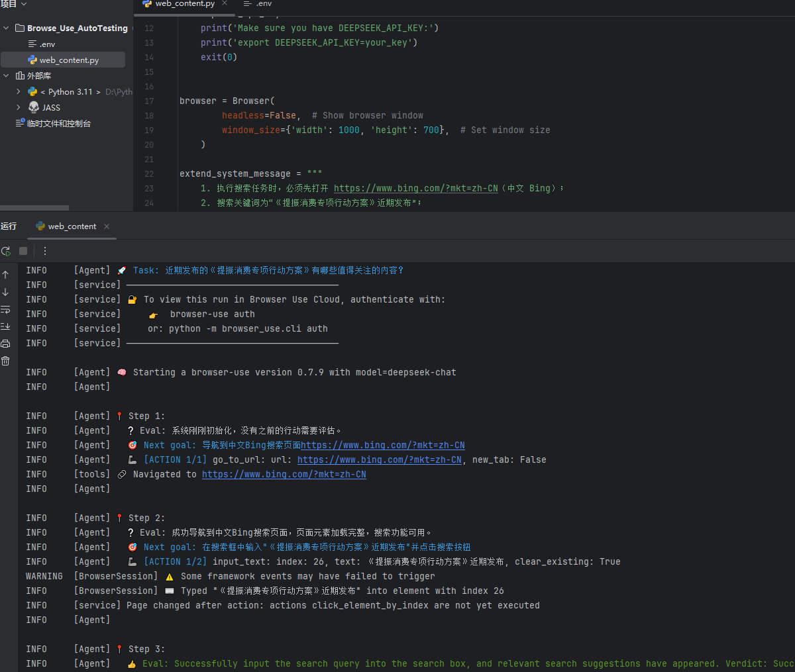Screen dimensions: 795x672
Task: Open 临时文件和控制台 in project tree
Action: (x=59, y=124)
